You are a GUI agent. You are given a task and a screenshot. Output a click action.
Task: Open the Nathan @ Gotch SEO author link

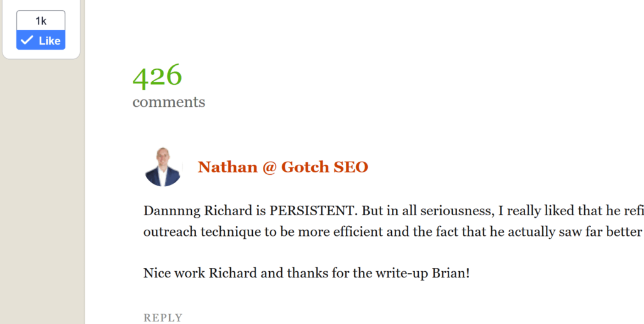click(282, 167)
